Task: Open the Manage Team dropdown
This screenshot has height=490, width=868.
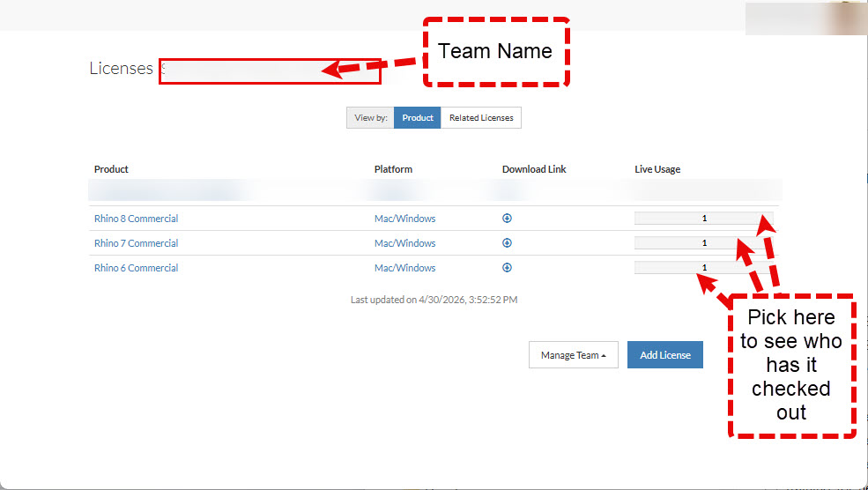Action: point(574,355)
